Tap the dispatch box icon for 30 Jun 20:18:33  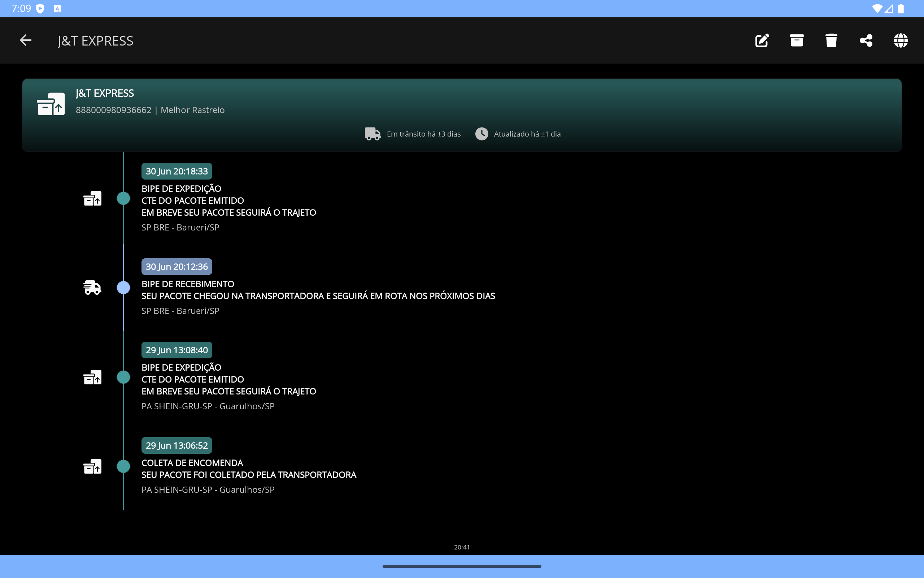92,198
